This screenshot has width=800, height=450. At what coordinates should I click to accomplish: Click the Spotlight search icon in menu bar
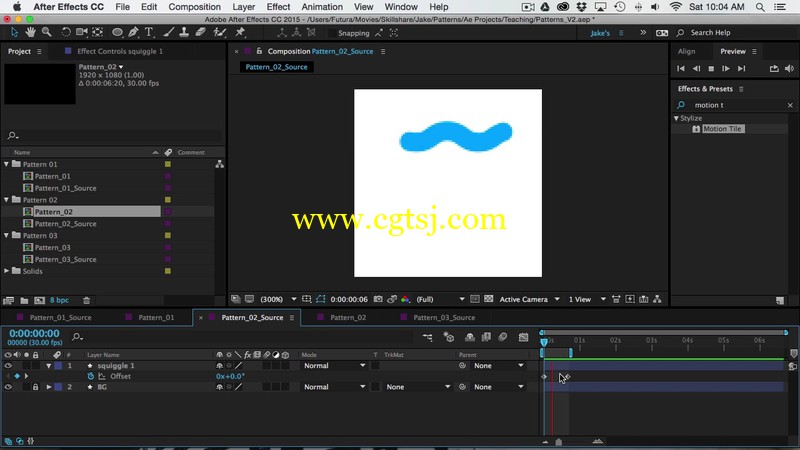pos(760,7)
